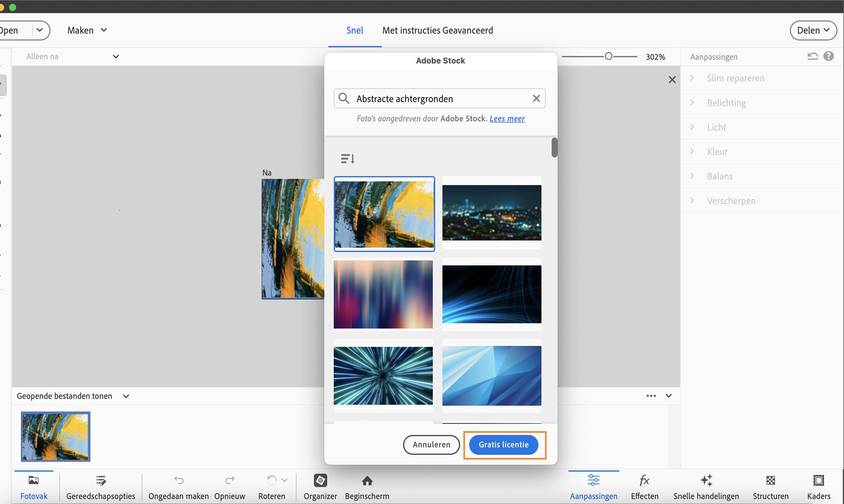Screen dimensions: 844x504
Task: Switch to the Snel tab
Action: pyautogui.click(x=354, y=30)
